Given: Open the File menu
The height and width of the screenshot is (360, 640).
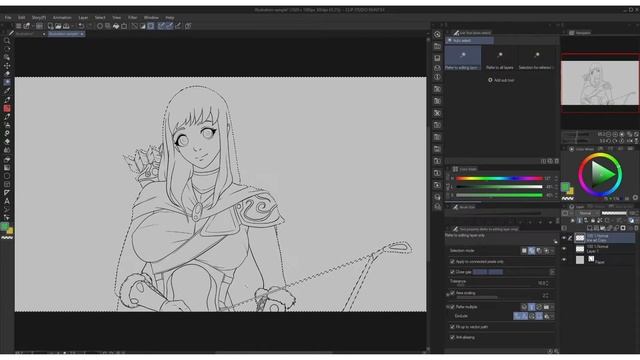Looking at the screenshot, I should pyautogui.click(x=8, y=18).
